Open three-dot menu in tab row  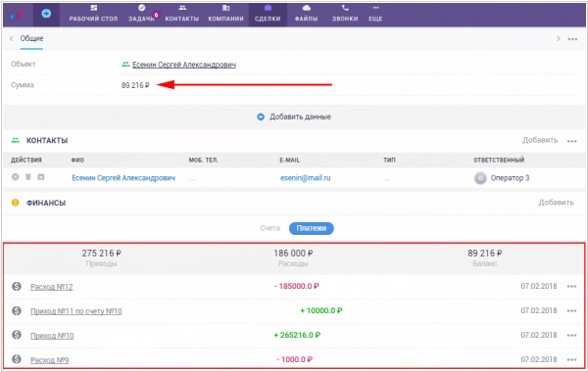[x=572, y=39]
